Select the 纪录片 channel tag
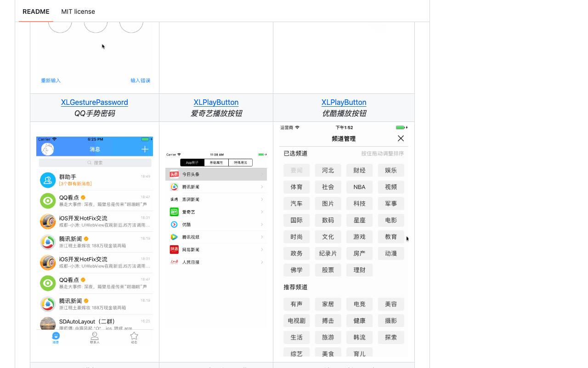This screenshot has width=588, height=368. [328, 253]
